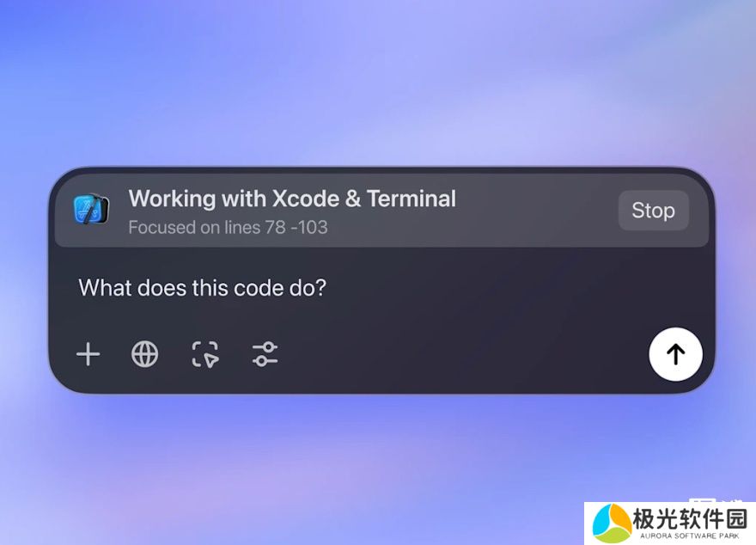756x545 pixels.
Task: Add a file using the plus icon
Action: 88,354
